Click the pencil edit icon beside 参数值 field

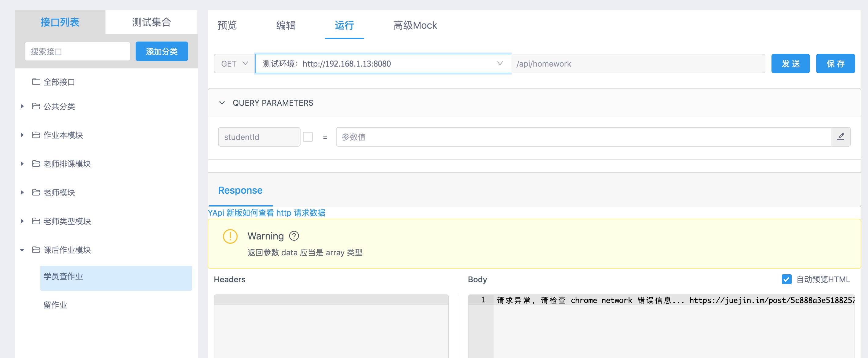coord(841,137)
